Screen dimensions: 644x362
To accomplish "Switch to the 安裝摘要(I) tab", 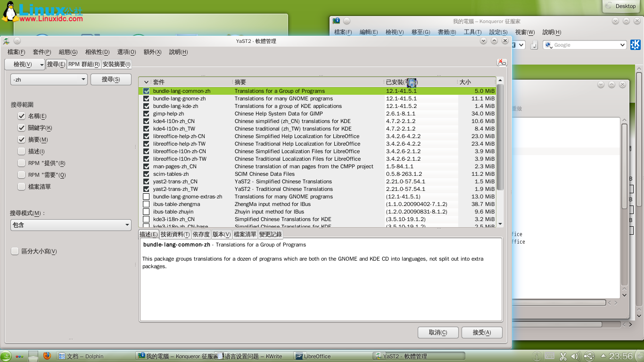I will 116,64.
